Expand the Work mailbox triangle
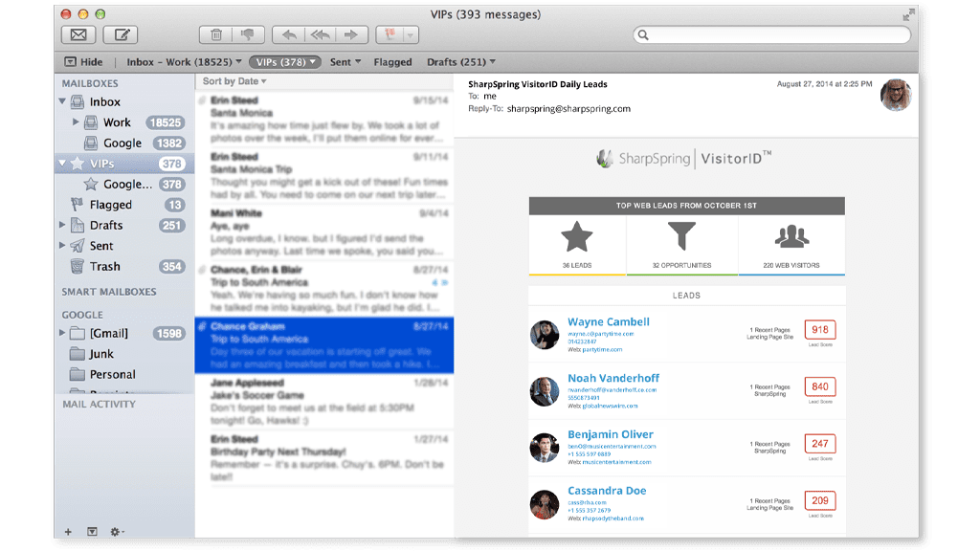The height and width of the screenshot is (551, 980). click(x=76, y=121)
